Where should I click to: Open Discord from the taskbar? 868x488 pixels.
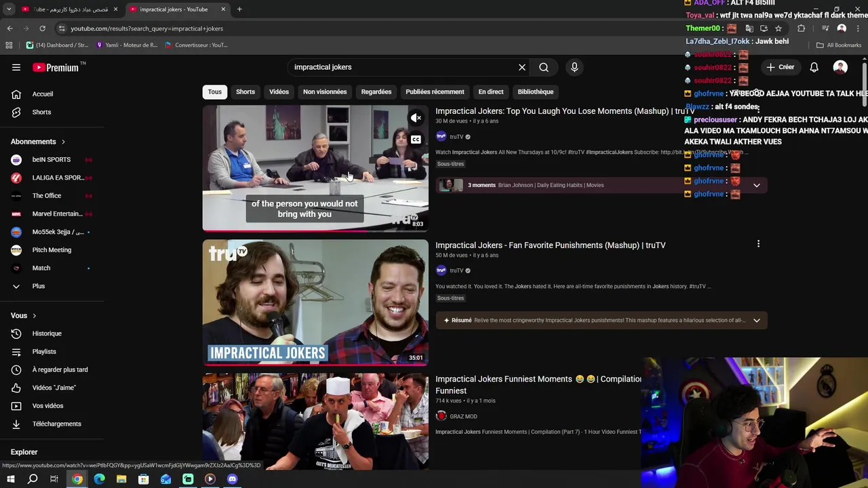[x=232, y=479]
